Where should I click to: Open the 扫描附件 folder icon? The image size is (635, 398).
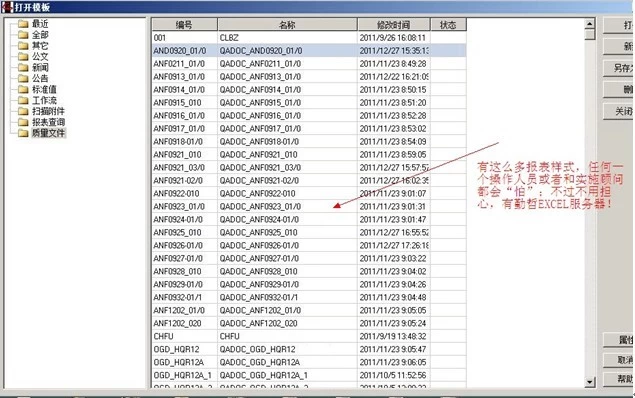coord(23,111)
